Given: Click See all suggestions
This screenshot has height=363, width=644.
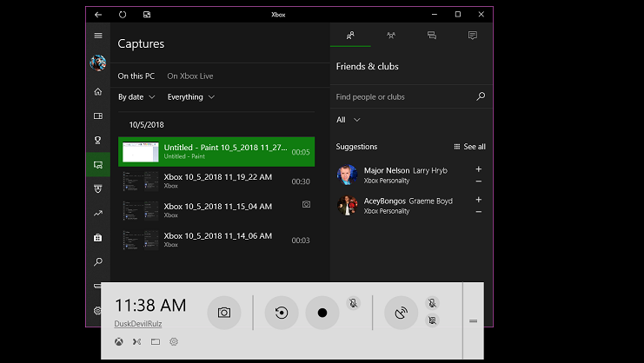Looking at the screenshot, I should pyautogui.click(x=469, y=147).
